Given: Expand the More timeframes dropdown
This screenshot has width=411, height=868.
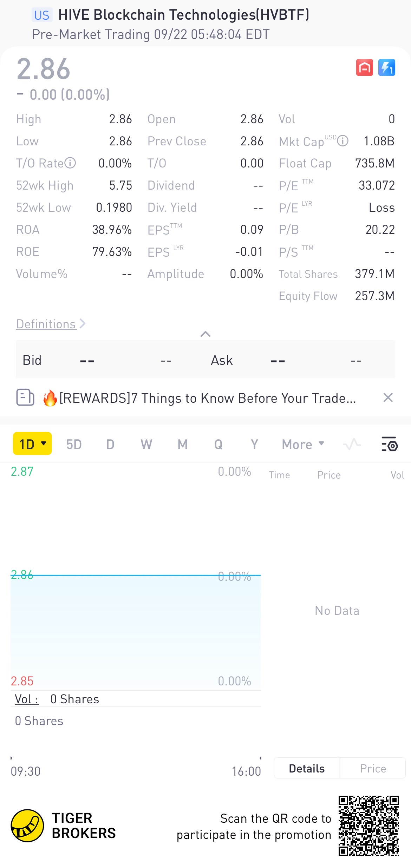Looking at the screenshot, I should [303, 444].
